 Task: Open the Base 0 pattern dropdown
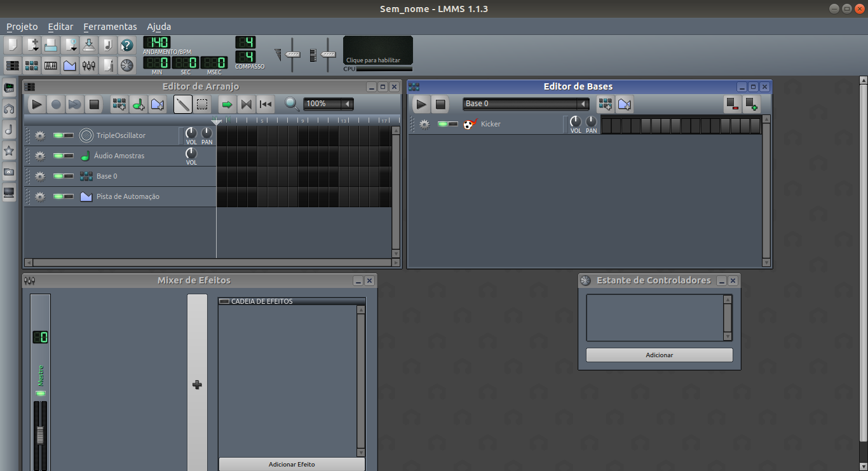click(x=526, y=104)
